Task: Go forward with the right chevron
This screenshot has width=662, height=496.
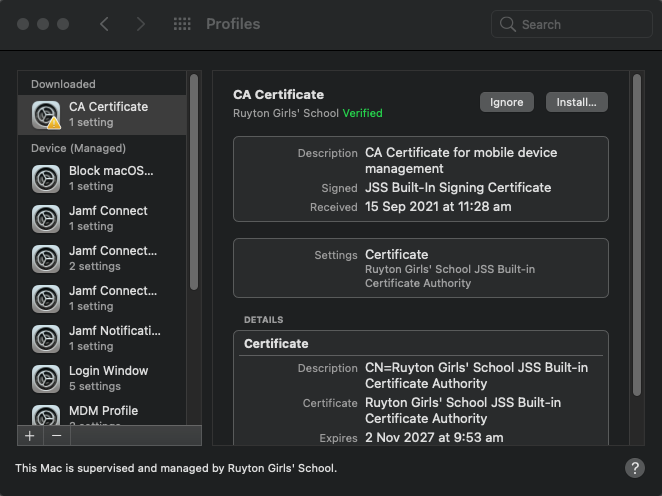Action: pos(141,24)
